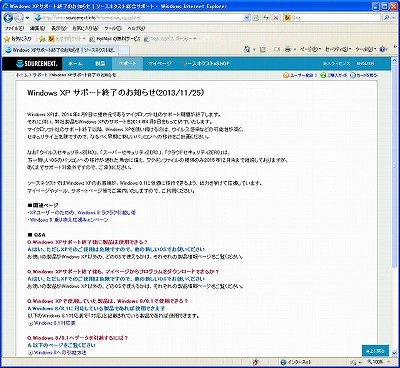Open the お気に入り favorites star button
The width and height of the screenshot is (400, 368).
[18, 39]
